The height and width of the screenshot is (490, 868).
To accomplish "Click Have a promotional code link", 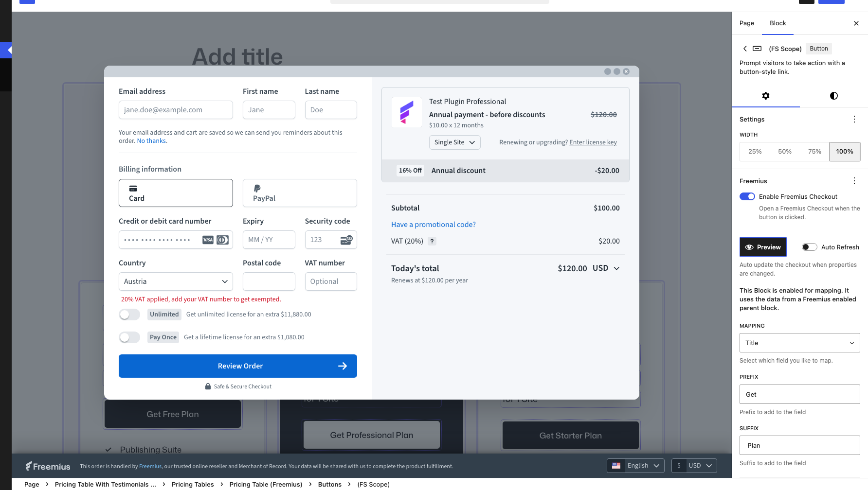I will tap(434, 225).
